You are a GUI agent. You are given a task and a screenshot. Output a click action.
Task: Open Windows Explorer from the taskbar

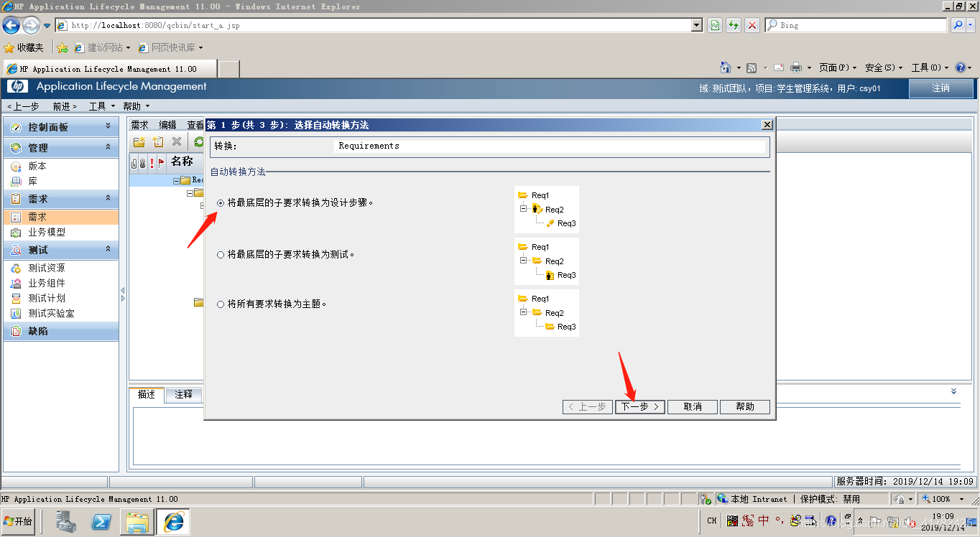tap(137, 522)
